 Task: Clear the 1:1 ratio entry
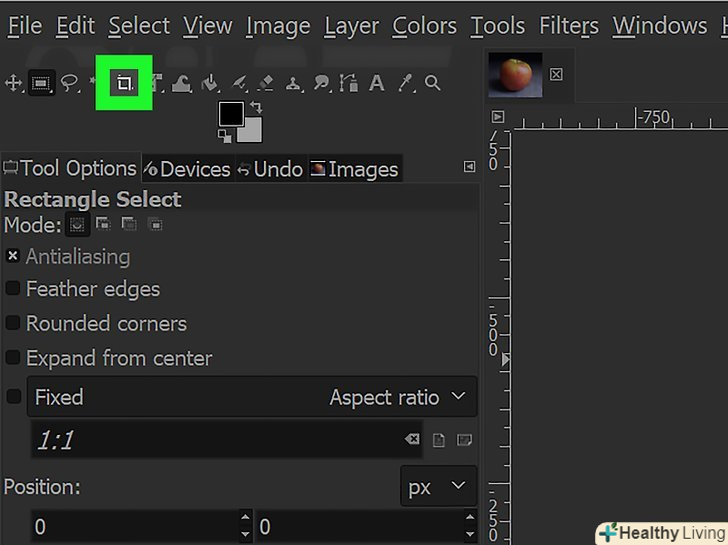pyautogui.click(x=412, y=440)
